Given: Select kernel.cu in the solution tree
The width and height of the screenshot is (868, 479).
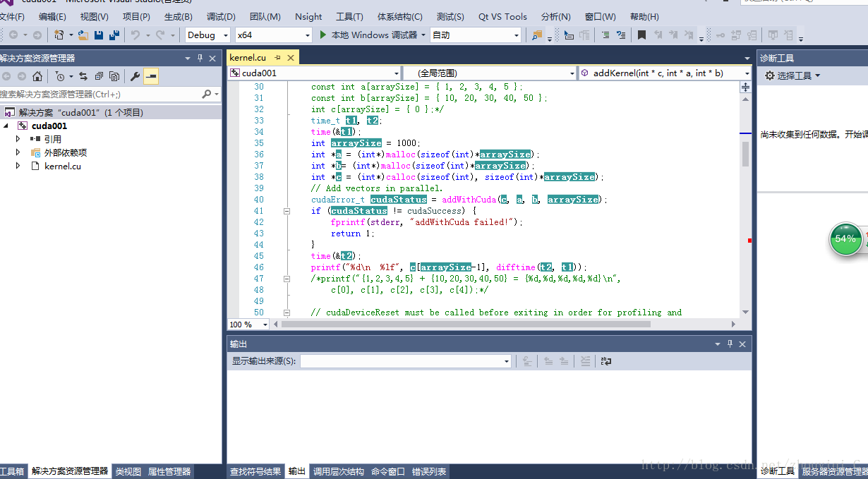Looking at the screenshot, I should (62, 166).
